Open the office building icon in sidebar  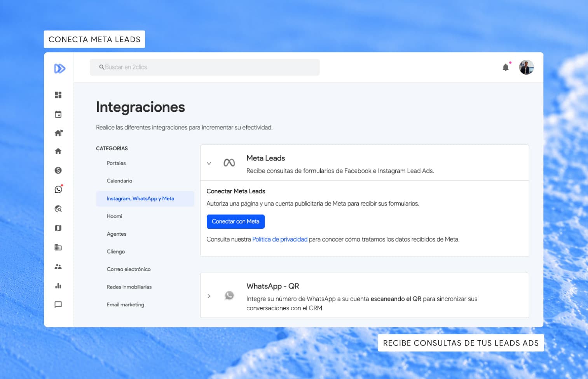pos(58,247)
